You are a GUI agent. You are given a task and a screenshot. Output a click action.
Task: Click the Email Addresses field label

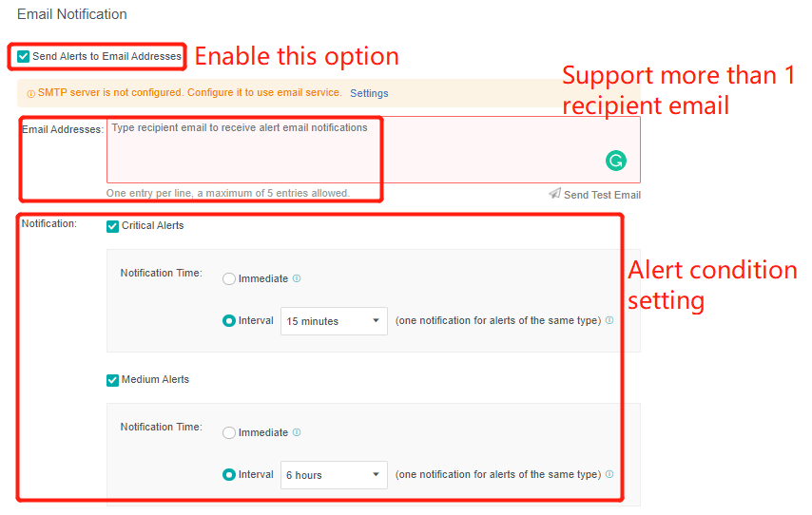tap(62, 129)
